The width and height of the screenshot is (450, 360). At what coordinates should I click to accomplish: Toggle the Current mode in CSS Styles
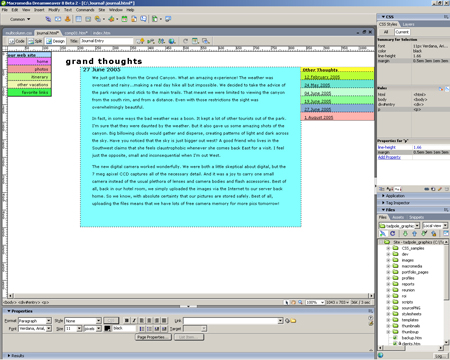402,32
